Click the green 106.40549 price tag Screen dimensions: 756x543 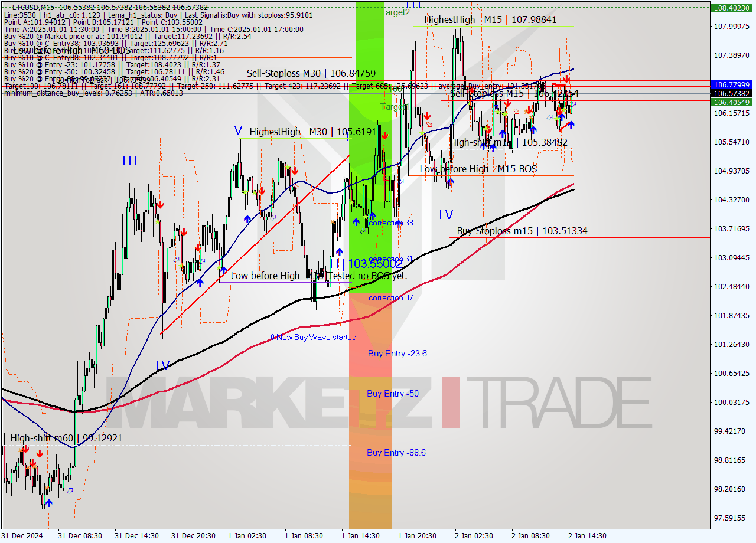click(x=731, y=102)
